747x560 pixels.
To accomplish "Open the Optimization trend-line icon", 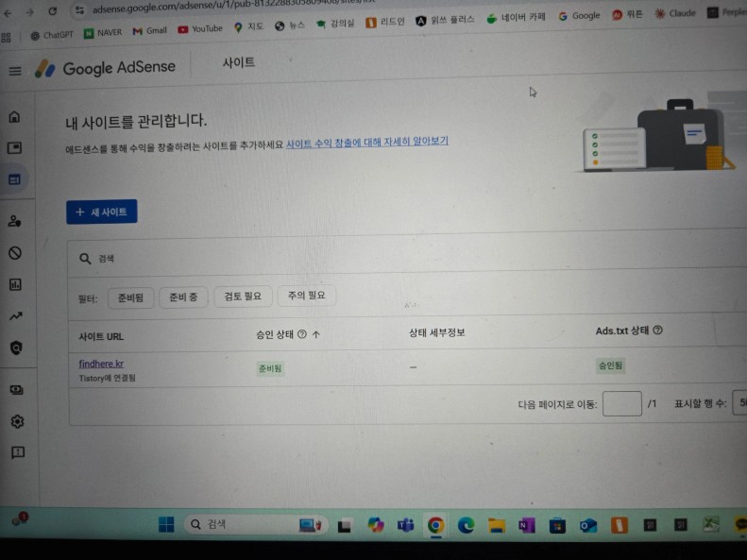I will [16, 315].
